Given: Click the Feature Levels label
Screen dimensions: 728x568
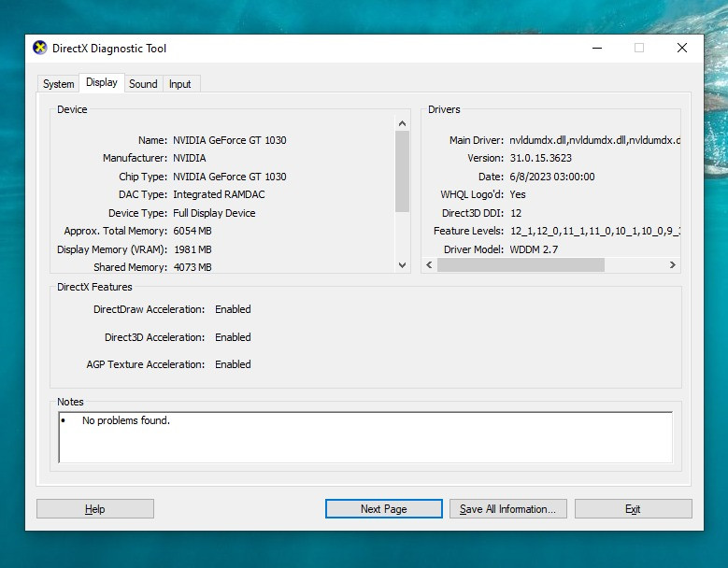Looking at the screenshot, I should [x=468, y=231].
